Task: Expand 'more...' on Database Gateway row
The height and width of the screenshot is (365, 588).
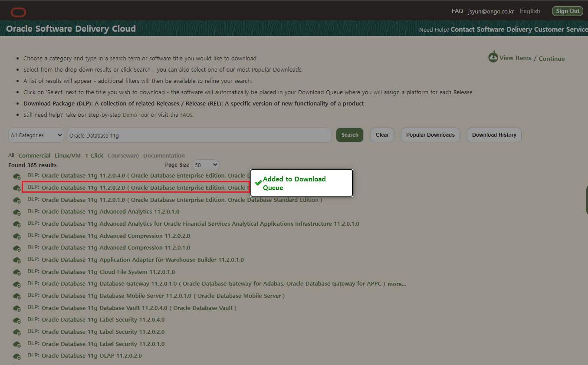Action: (x=397, y=284)
